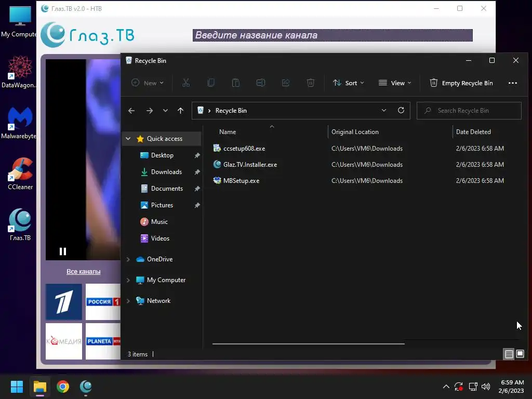The image size is (532, 399).
Task: Select Desktop in the navigation pane
Action: 162,155
